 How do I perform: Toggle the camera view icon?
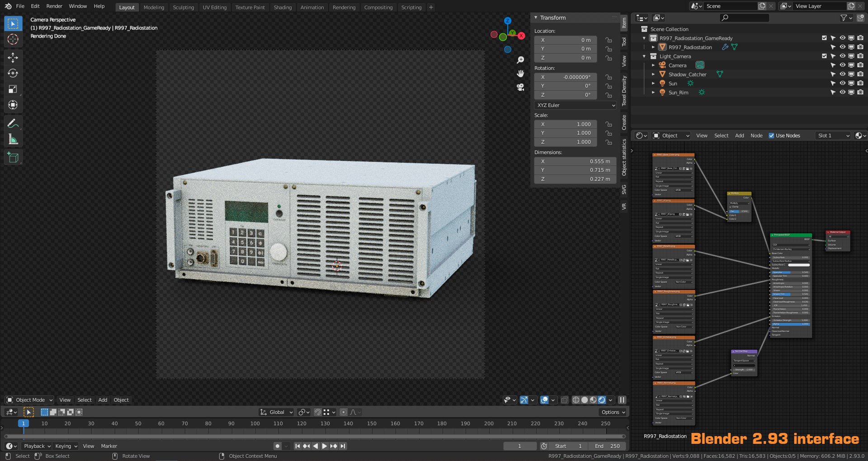[x=520, y=87]
